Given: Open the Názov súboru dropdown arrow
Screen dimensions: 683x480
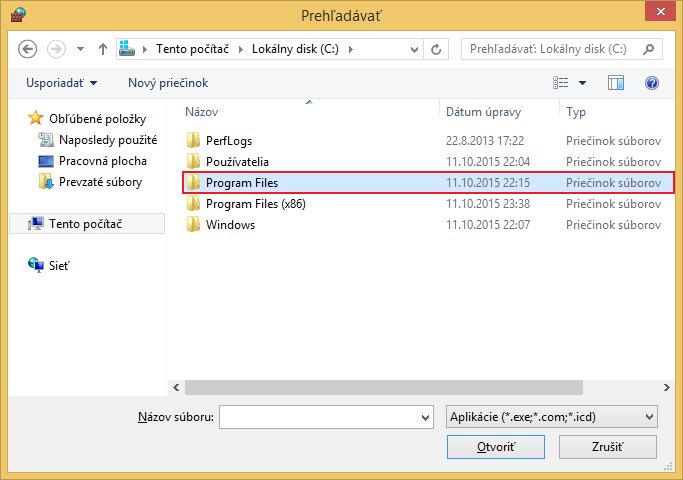Looking at the screenshot, I should point(426,417).
